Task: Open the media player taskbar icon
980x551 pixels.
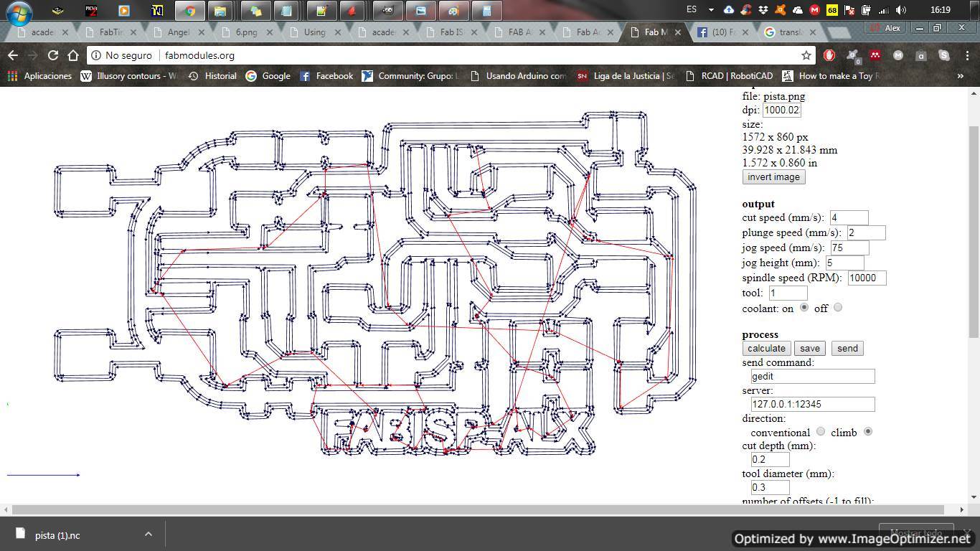Action: pyautogui.click(x=123, y=11)
